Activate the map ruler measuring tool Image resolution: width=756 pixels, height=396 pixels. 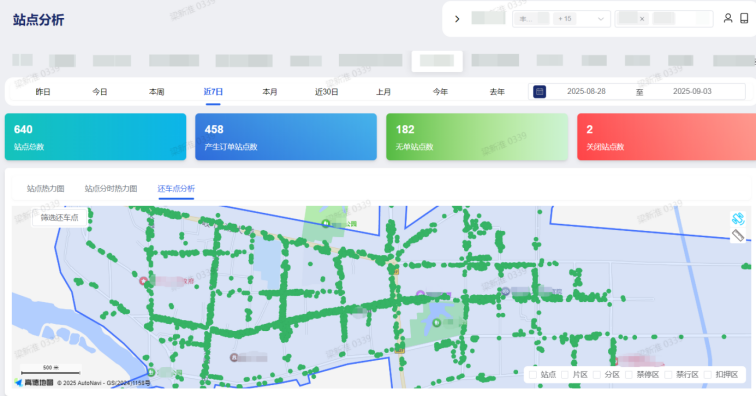[738, 235]
